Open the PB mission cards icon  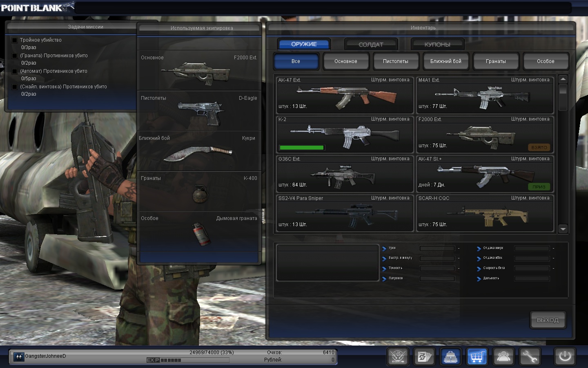click(x=424, y=357)
